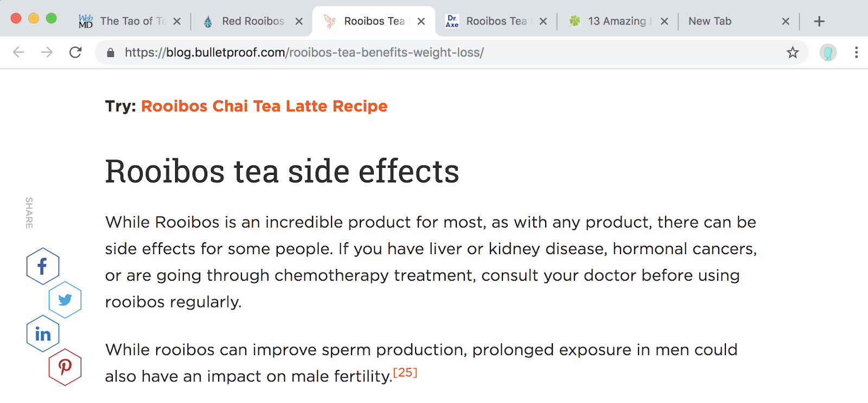The width and height of the screenshot is (868, 403).
Task: Open the user profile avatar
Action: (x=828, y=53)
